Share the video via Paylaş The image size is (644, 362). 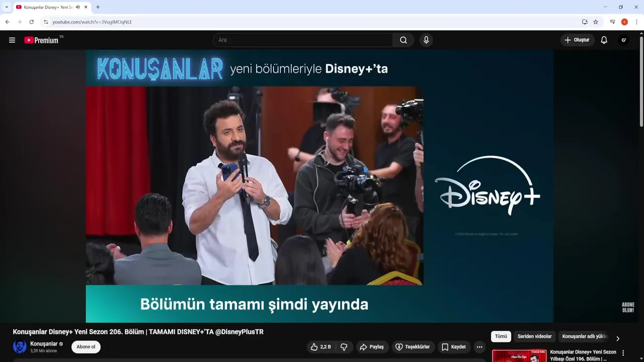click(371, 347)
